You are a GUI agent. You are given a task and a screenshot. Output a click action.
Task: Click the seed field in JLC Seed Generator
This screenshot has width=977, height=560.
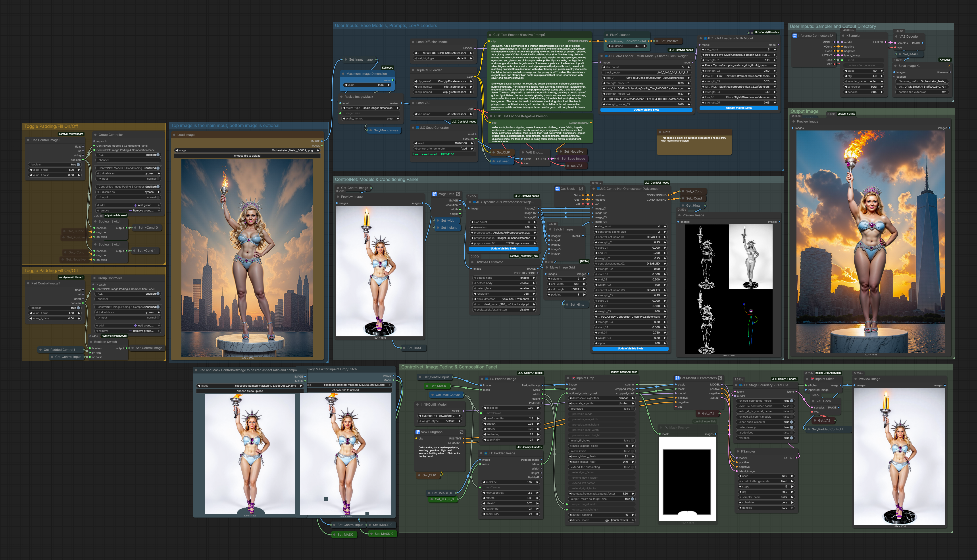(x=444, y=144)
